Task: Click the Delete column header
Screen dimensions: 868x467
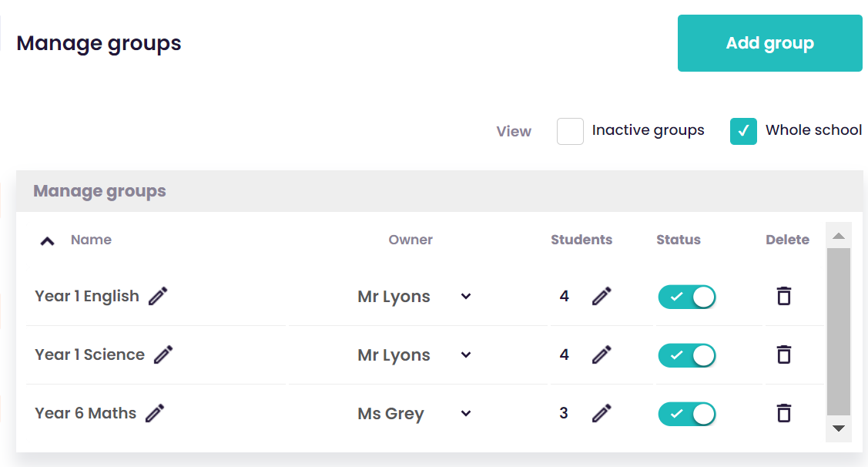Action: [x=787, y=240]
